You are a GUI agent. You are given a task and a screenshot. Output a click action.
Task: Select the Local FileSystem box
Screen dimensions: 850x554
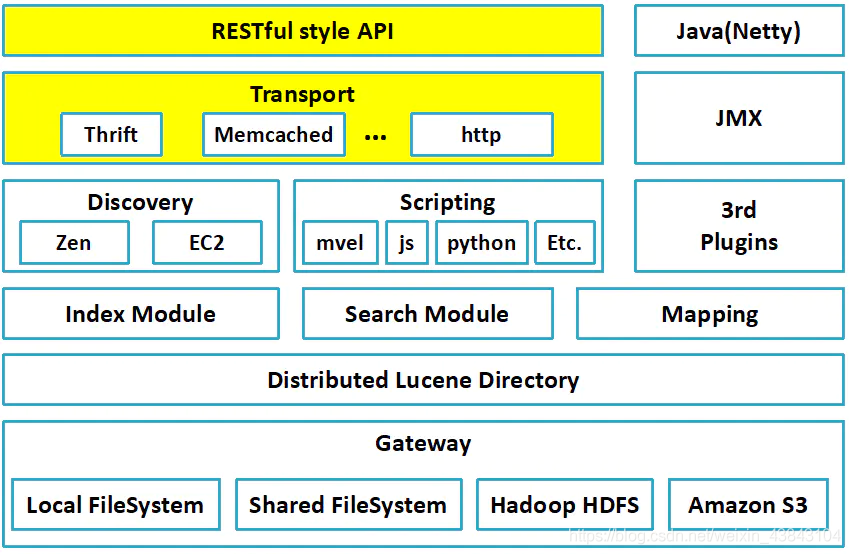pos(116,505)
